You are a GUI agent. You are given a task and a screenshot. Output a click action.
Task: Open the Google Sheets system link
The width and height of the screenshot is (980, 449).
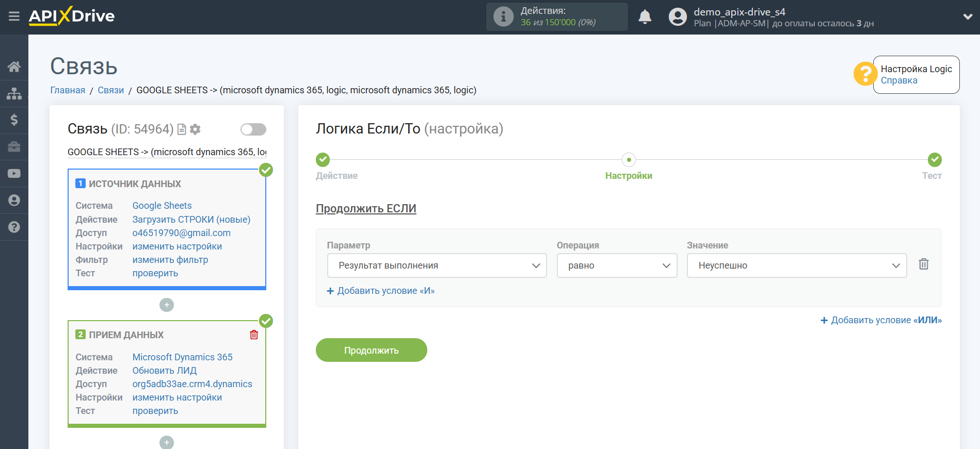tap(162, 206)
